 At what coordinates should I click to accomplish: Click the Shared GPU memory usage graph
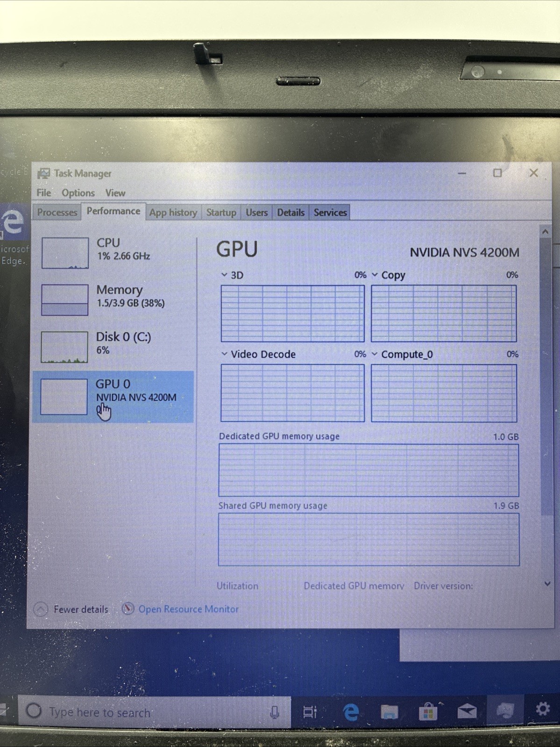(369, 540)
